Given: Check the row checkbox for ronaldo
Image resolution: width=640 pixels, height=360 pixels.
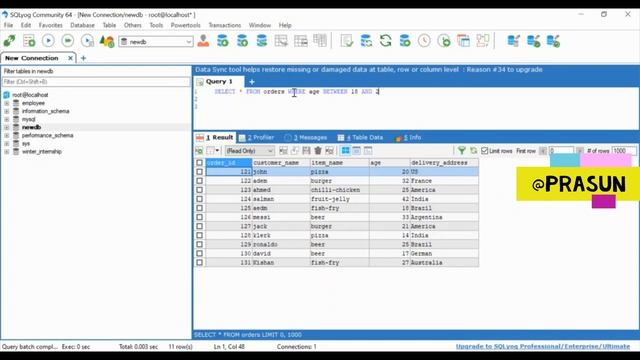Looking at the screenshot, I should (x=199, y=244).
